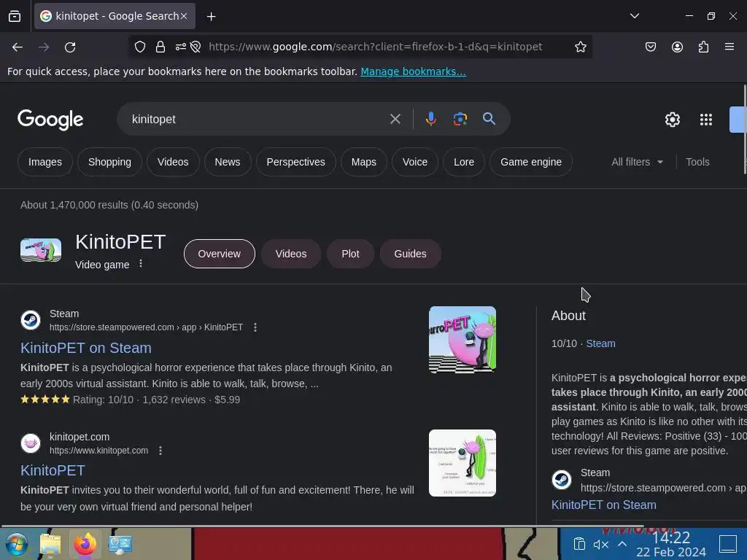The height and width of the screenshot is (560, 747).
Task: Clear the search query with the X
Action: pyautogui.click(x=395, y=119)
